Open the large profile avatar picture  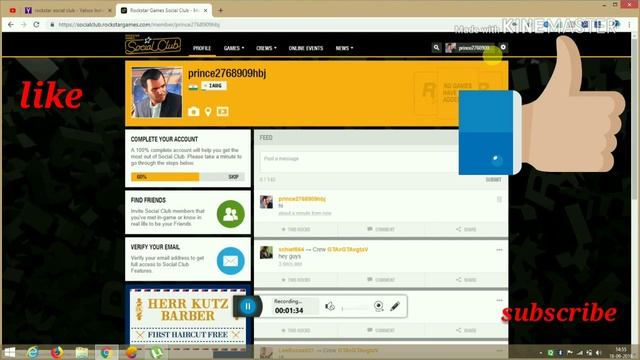pyautogui.click(x=157, y=93)
